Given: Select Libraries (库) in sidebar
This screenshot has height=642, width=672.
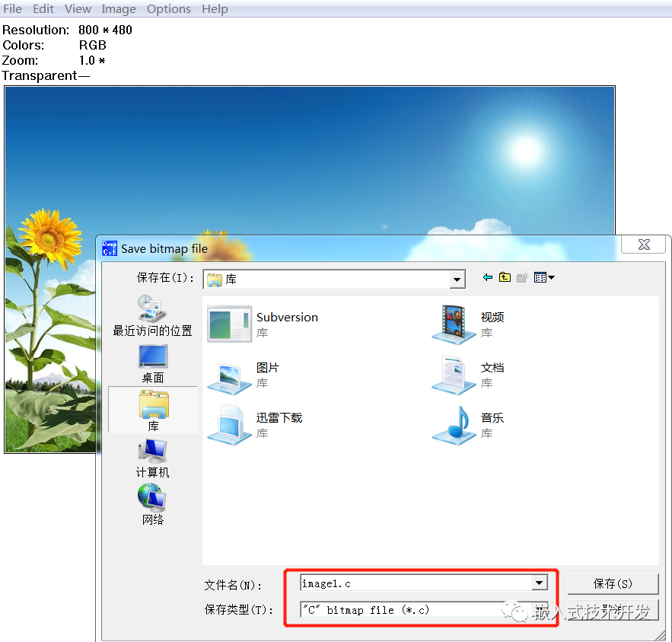Looking at the screenshot, I should point(153,410).
